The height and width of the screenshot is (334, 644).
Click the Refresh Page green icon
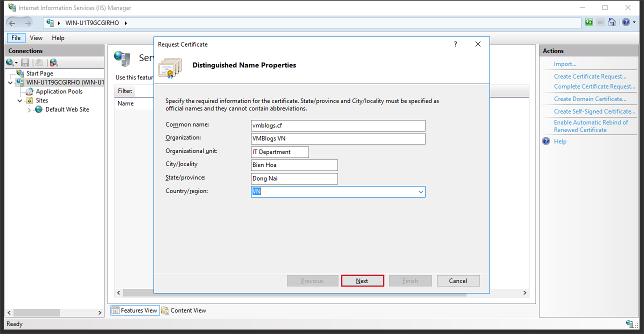coord(589,22)
